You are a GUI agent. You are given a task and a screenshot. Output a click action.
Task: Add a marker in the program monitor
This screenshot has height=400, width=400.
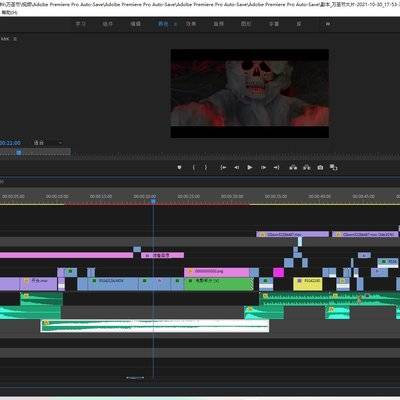[179, 167]
